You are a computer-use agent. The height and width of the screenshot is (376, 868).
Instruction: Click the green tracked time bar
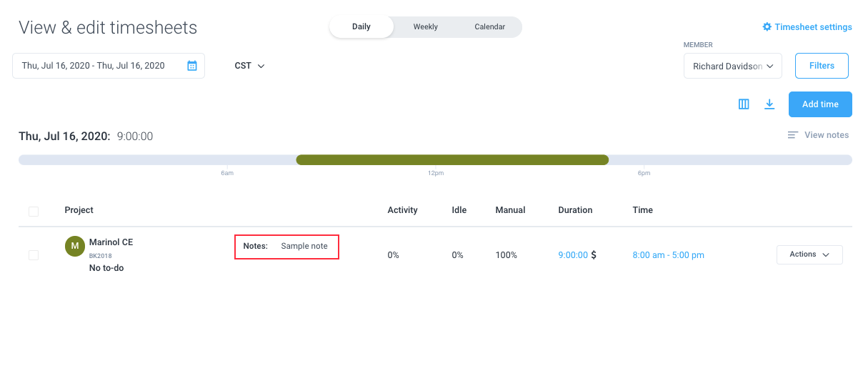452,160
